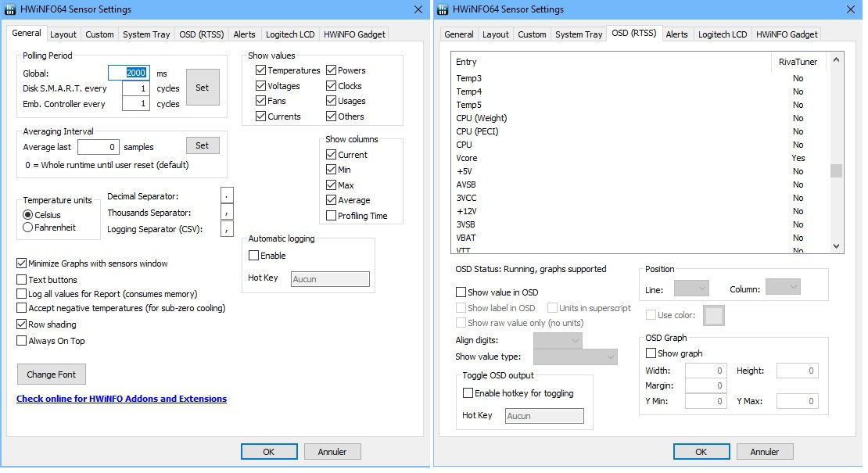The height and width of the screenshot is (473, 868).
Task: Uncheck the Powers checkbox
Action: click(x=331, y=70)
